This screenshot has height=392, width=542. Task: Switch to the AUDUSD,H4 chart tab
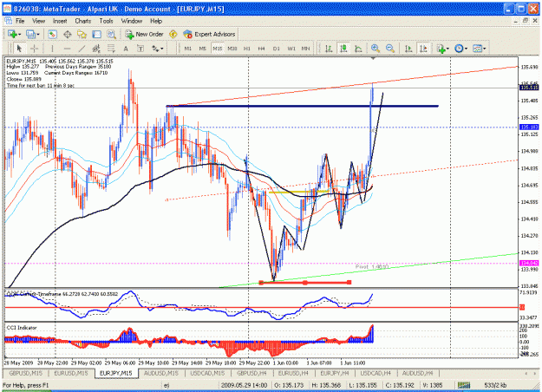[417, 373]
